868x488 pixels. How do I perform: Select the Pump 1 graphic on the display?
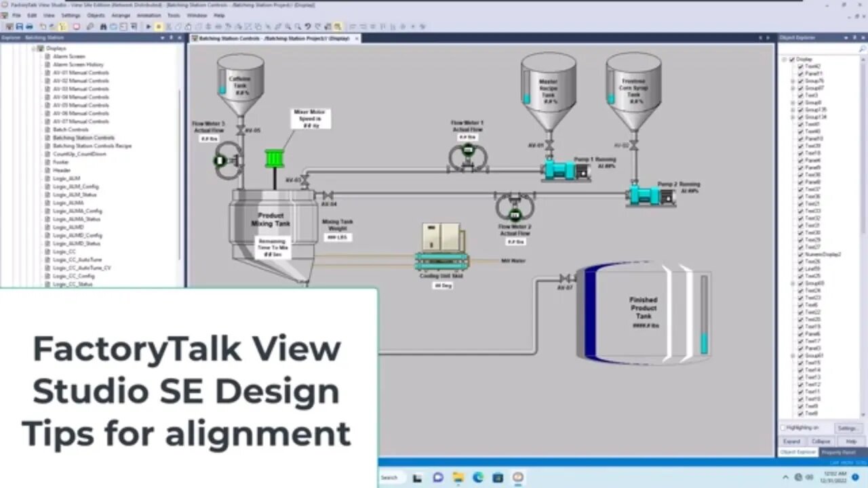[x=566, y=170]
